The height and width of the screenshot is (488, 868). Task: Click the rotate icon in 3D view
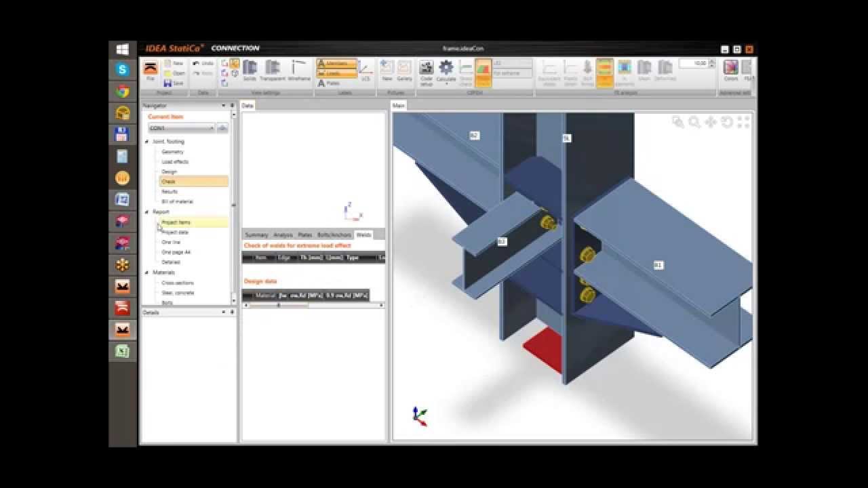(x=727, y=122)
